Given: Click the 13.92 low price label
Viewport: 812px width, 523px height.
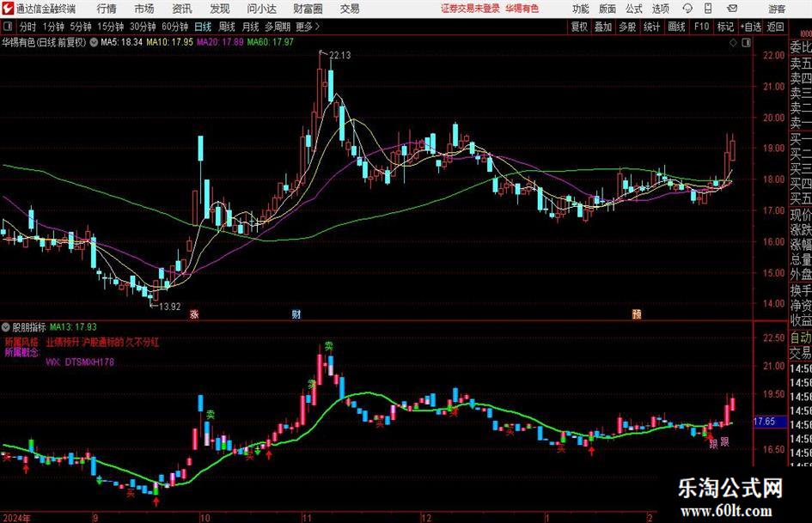Looking at the screenshot, I should click(170, 307).
